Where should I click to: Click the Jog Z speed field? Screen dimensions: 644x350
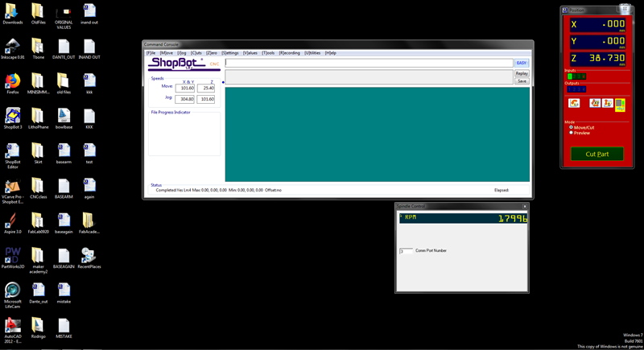(206, 99)
